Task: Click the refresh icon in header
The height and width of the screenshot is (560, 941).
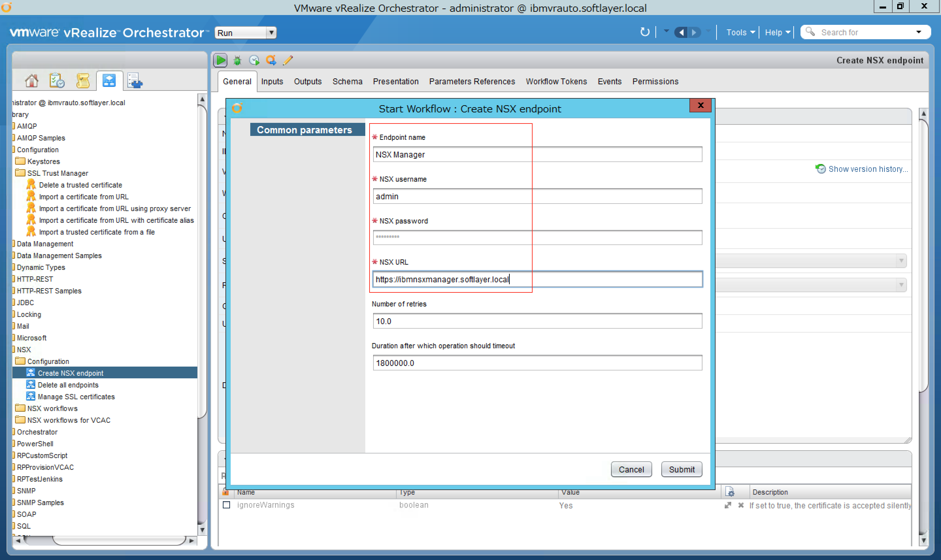Action: [645, 32]
